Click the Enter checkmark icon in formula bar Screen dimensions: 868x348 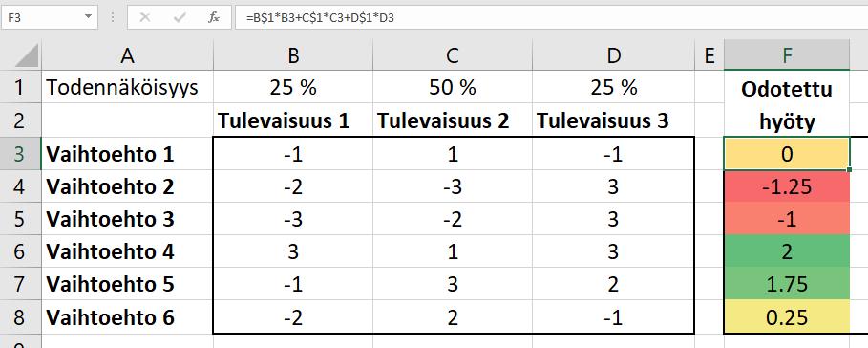click(x=180, y=18)
